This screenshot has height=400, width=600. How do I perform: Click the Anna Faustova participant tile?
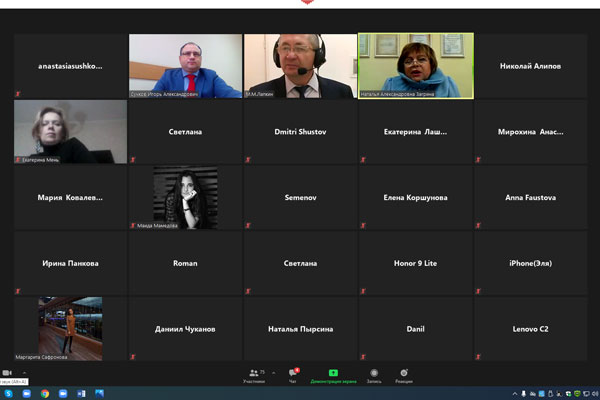click(530, 197)
